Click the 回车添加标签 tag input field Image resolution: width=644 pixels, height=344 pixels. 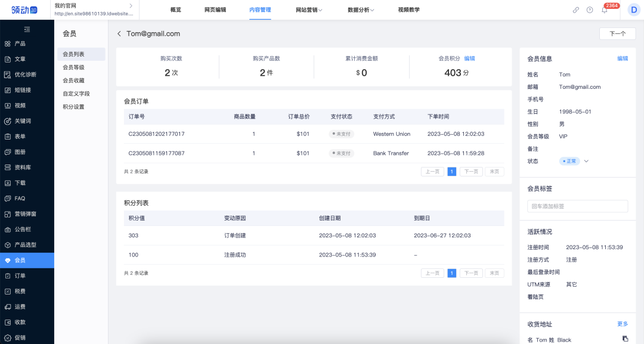(x=577, y=206)
